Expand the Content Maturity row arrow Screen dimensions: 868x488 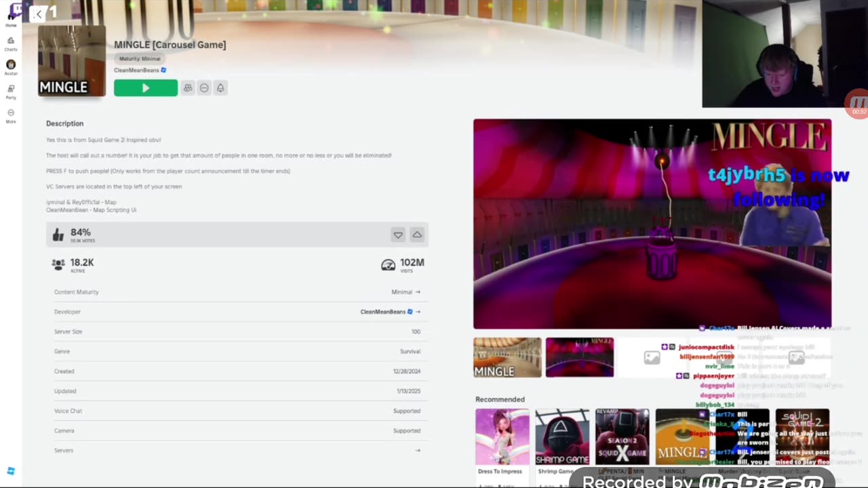418,292
